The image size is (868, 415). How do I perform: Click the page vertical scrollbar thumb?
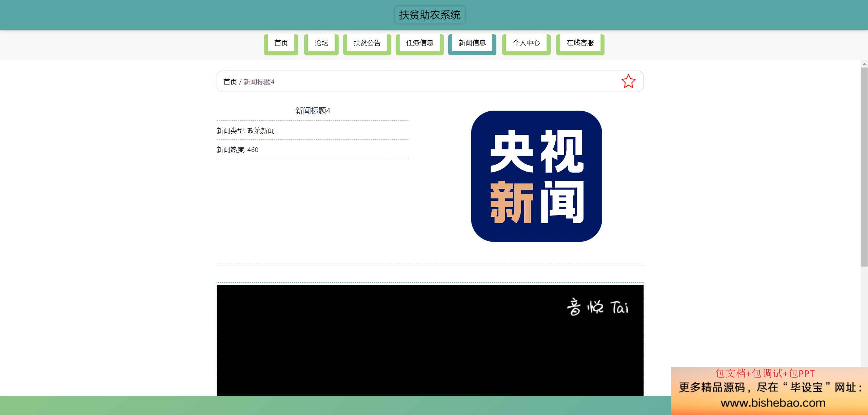(x=864, y=167)
